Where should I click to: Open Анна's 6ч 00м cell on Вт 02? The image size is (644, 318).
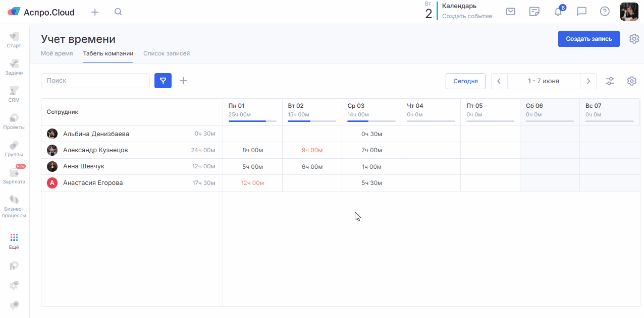312,167
